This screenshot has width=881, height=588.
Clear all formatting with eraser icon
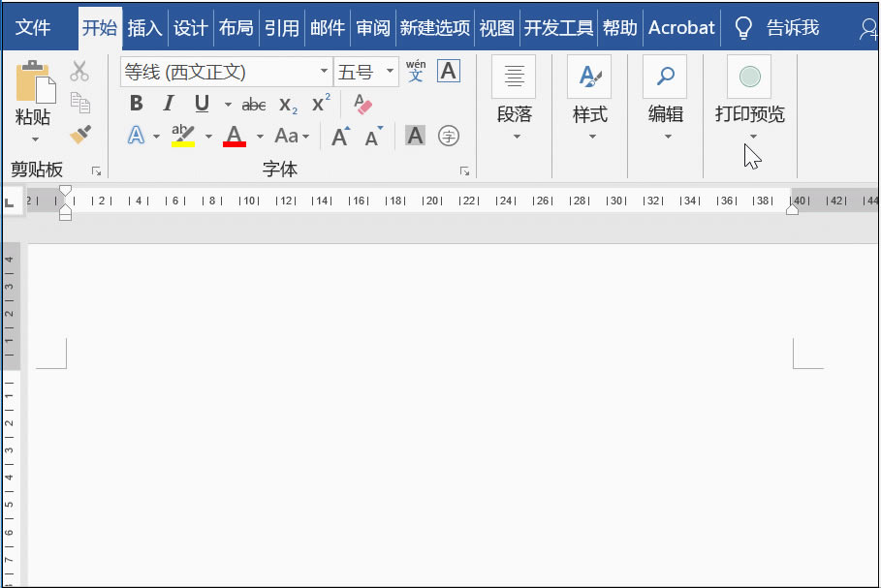(x=362, y=104)
